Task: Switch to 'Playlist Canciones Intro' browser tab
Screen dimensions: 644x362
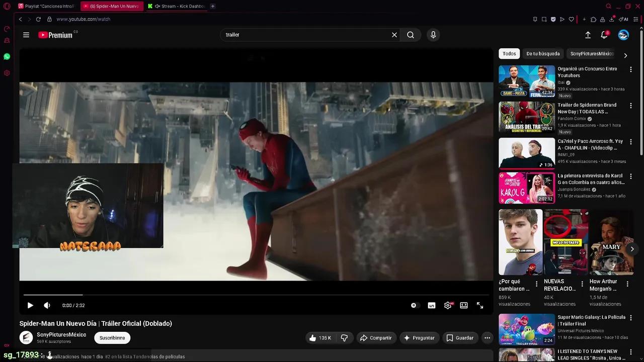Action: [46, 6]
